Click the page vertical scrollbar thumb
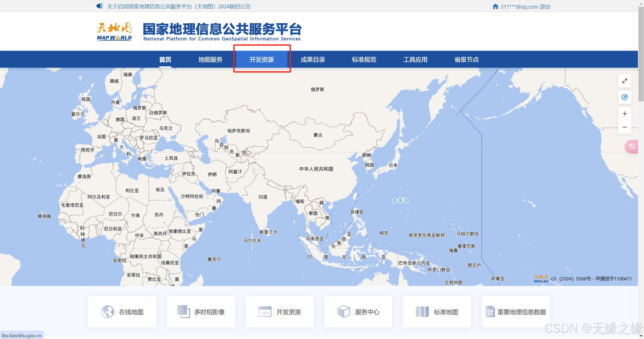The height and width of the screenshot is (339, 644). (x=641, y=54)
